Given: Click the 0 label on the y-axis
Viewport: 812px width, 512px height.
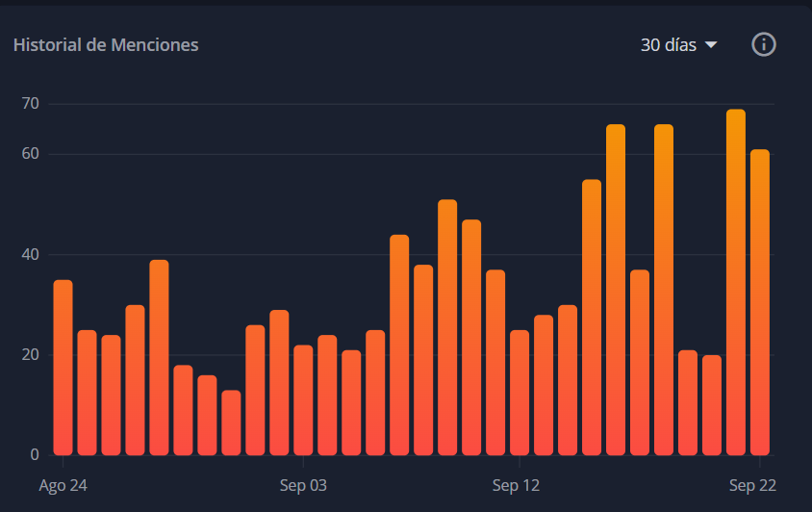Looking at the screenshot, I should (34, 454).
